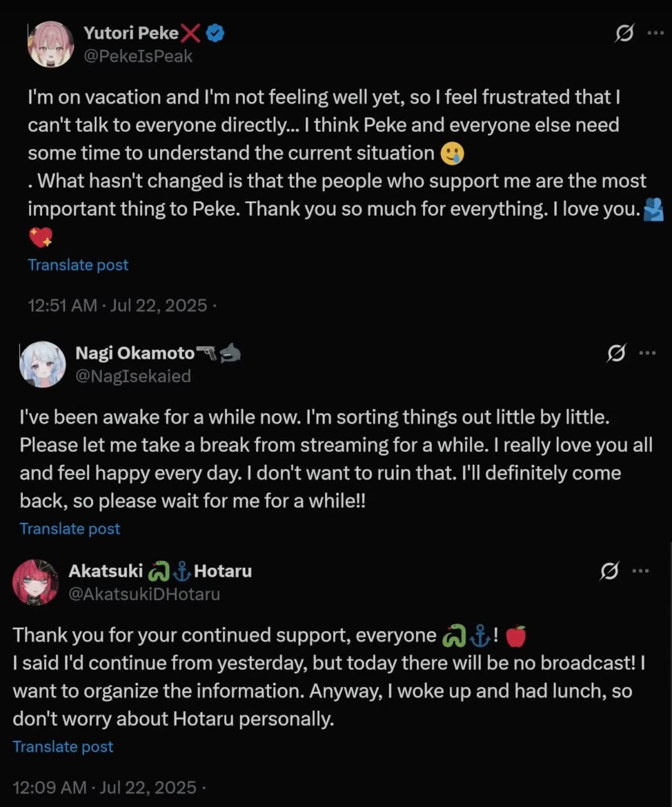
Task: Click the Nagi Okamoto display name
Action: 135,353
